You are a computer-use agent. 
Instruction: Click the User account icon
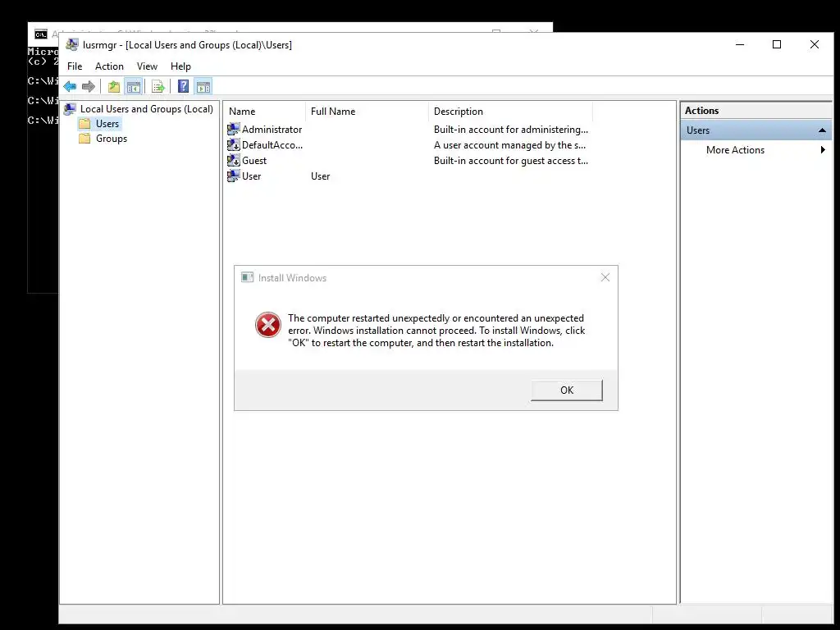coord(233,176)
